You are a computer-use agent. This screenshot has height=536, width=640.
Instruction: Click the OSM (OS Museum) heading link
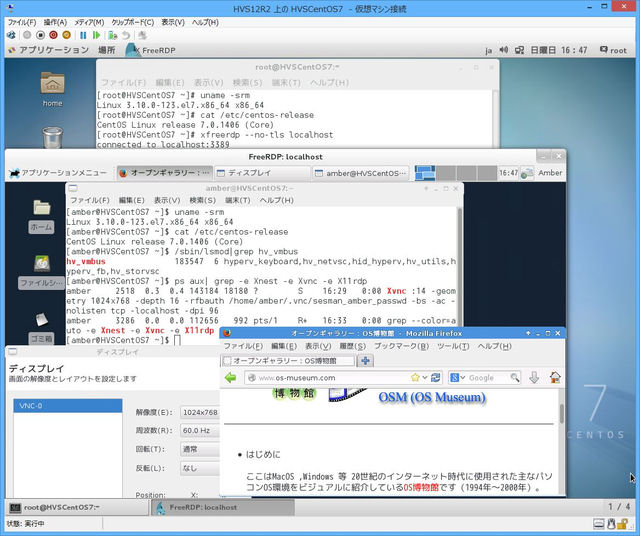[x=432, y=397]
